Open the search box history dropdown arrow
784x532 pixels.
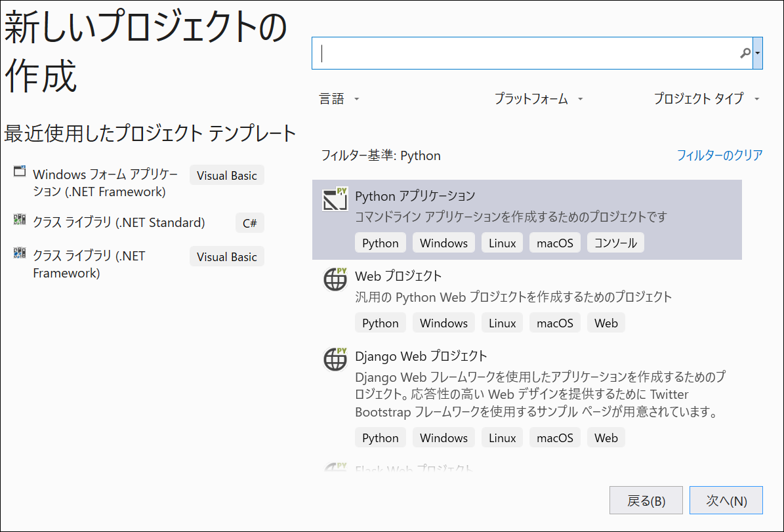pyautogui.click(x=758, y=53)
